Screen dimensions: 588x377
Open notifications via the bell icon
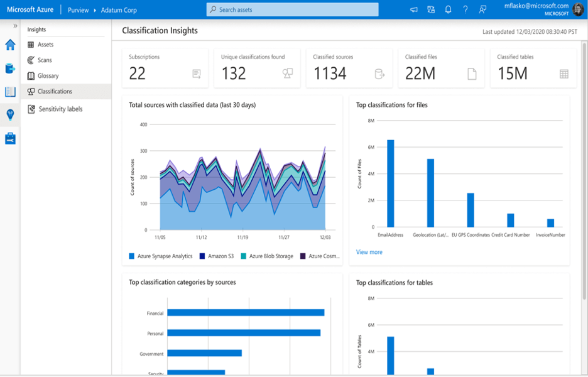pos(448,9)
